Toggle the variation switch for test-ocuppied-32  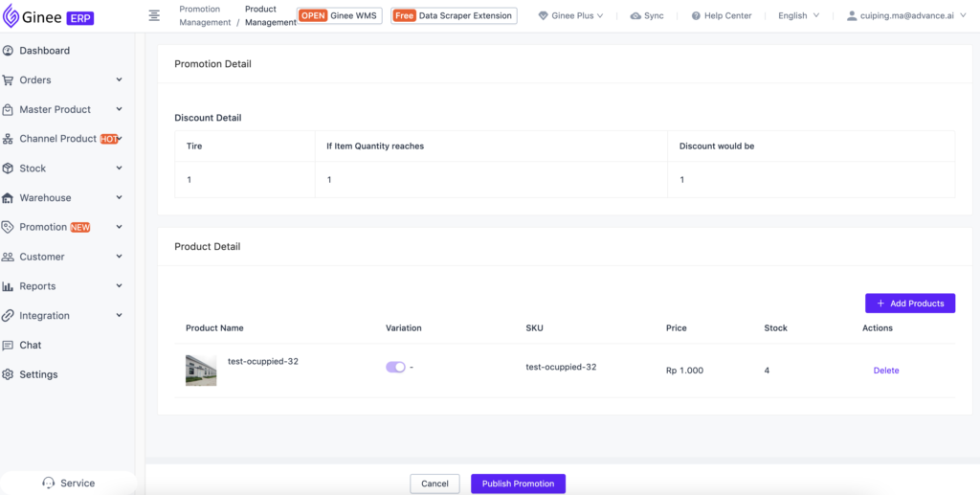pyautogui.click(x=395, y=367)
